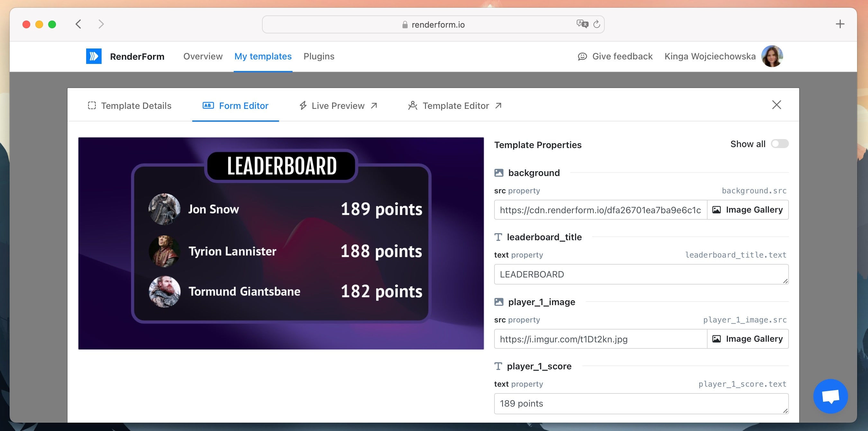
Task: Open the My templates nav item
Action: click(263, 56)
